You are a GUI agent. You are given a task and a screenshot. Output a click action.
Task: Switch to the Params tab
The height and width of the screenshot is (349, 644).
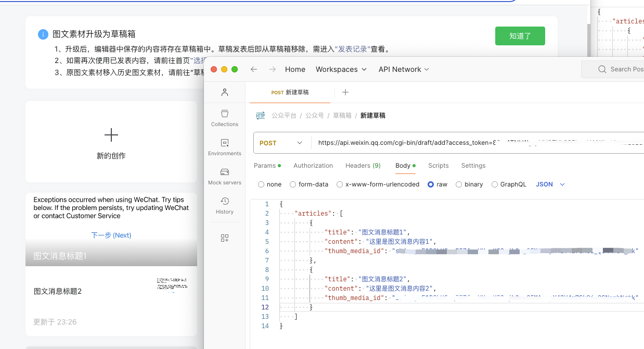[x=267, y=166]
